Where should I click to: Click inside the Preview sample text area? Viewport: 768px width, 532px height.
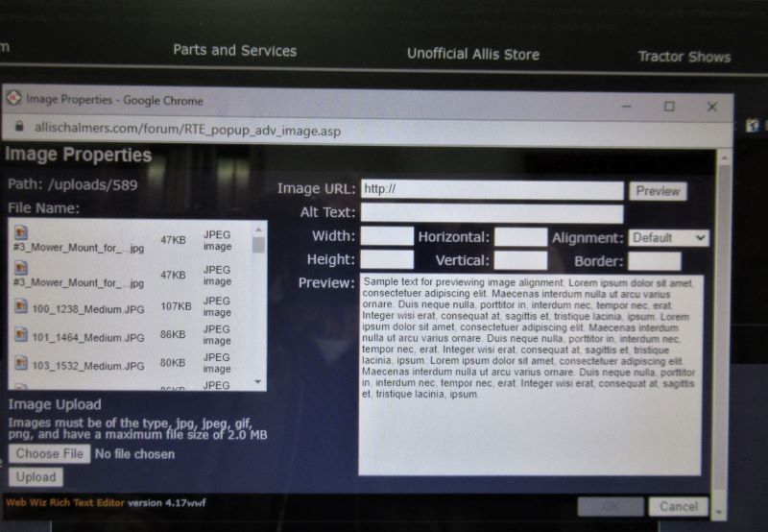530,375
